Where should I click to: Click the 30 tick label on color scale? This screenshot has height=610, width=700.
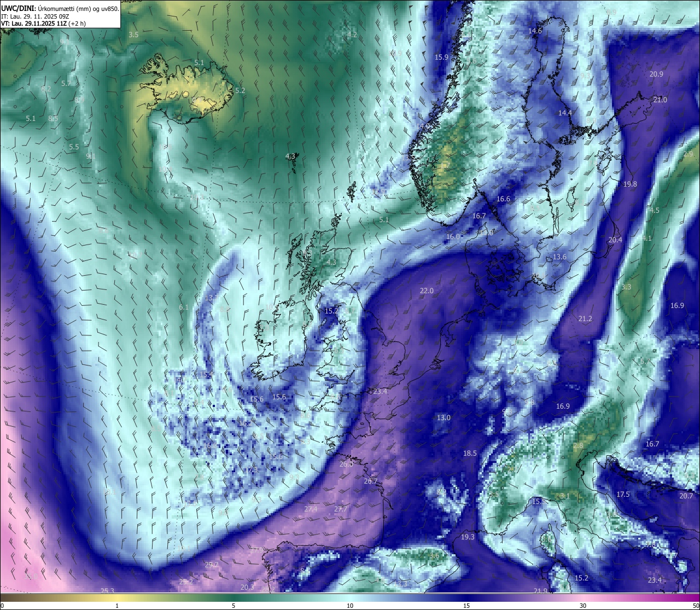[583, 606]
